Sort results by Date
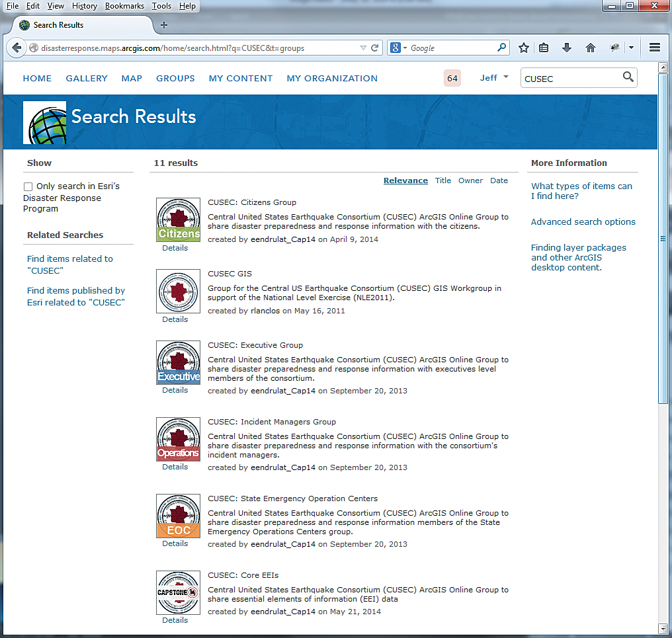Image resolution: width=672 pixels, height=638 pixels. coord(499,180)
